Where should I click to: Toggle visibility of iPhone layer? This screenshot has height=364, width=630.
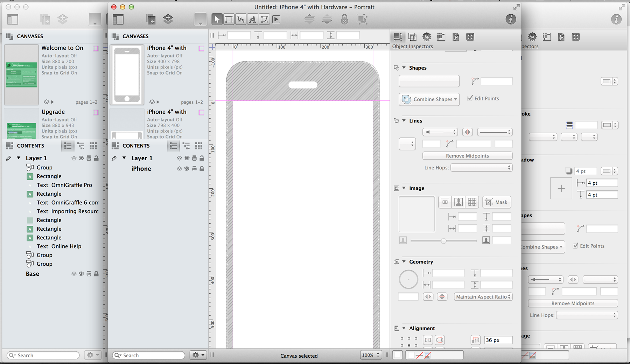tap(187, 169)
